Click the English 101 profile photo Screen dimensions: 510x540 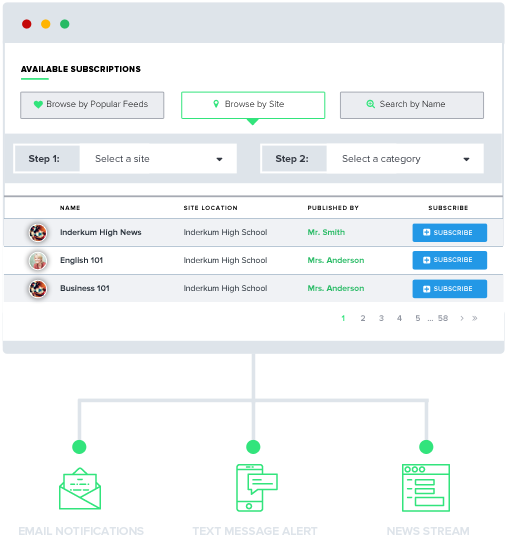[x=38, y=261]
